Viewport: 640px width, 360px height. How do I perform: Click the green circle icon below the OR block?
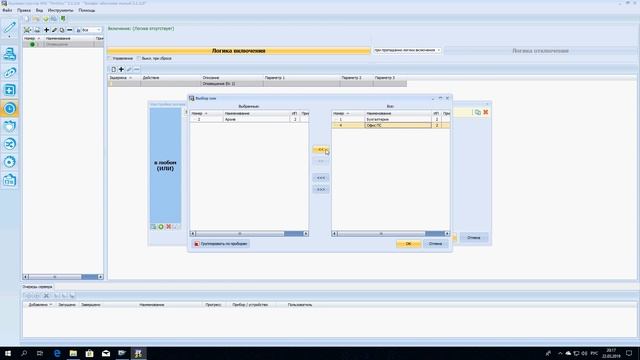tap(161, 227)
